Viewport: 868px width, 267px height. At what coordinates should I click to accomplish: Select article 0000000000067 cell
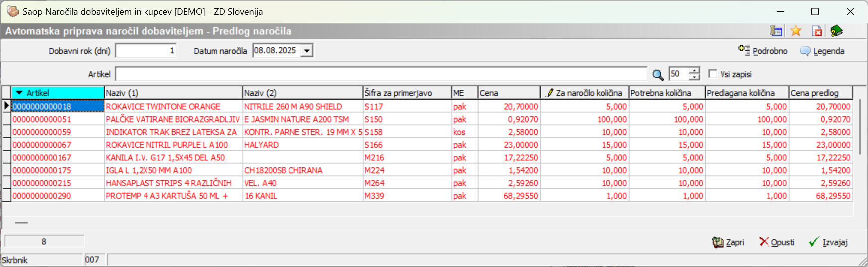click(58, 145)
